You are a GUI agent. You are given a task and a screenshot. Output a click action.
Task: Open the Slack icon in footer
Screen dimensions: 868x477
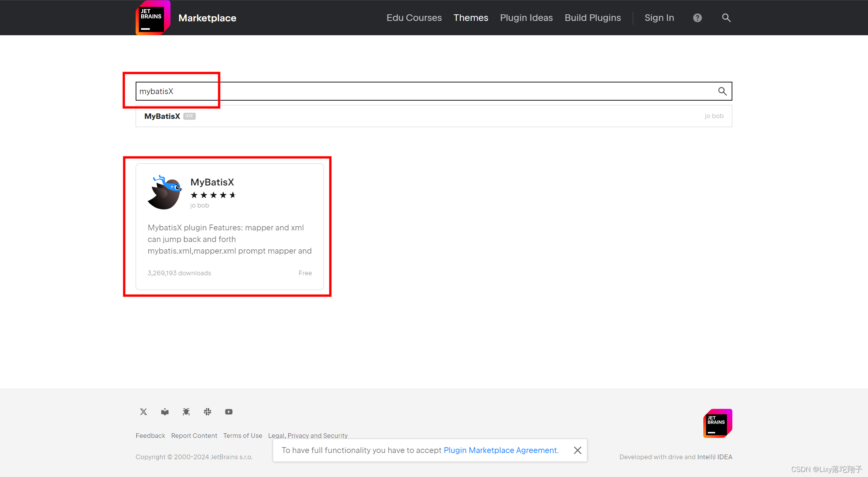pos(207,412)
